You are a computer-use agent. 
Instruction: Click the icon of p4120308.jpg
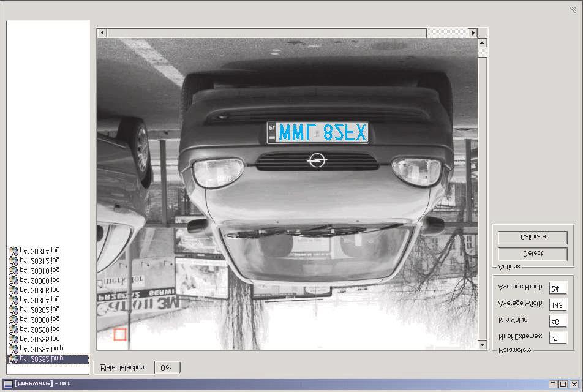pyautogui.click(x=13, y=281)
